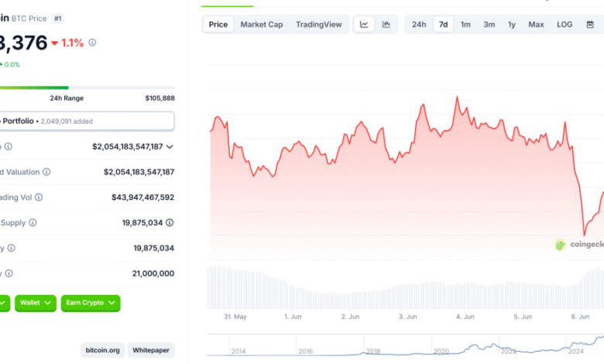Switch chart to line view icon
The width and height of the screenshot is (604, 364).
(x=364, y=25)
